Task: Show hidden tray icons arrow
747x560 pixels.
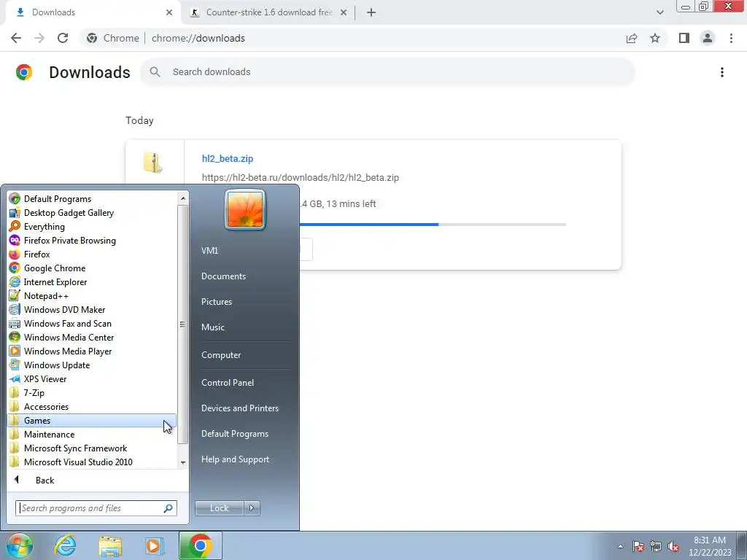Action: click(620, 546)
